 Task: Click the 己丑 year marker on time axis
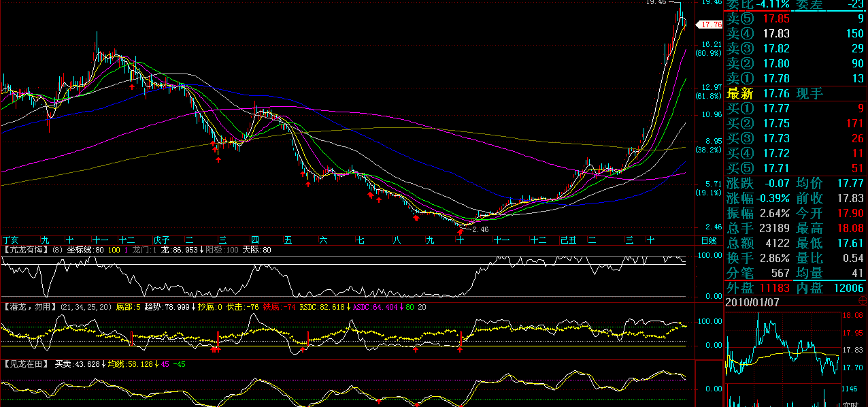click(567, 240)
